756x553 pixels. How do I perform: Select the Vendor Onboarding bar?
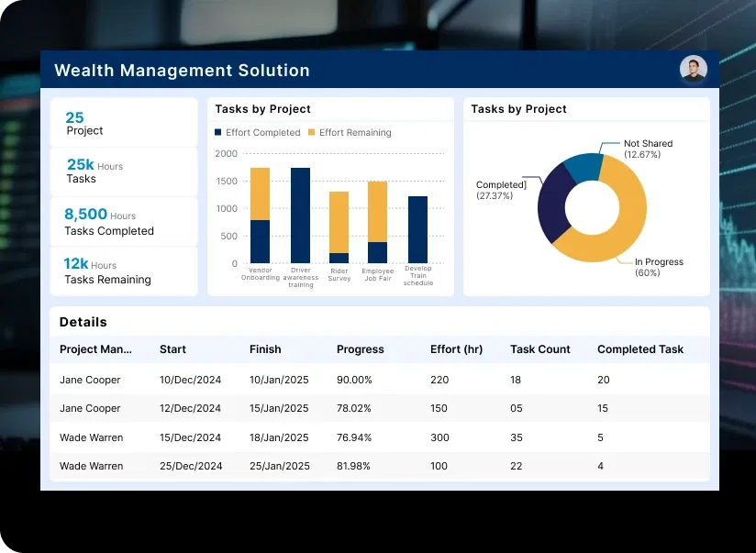click(x=260, y=216)
